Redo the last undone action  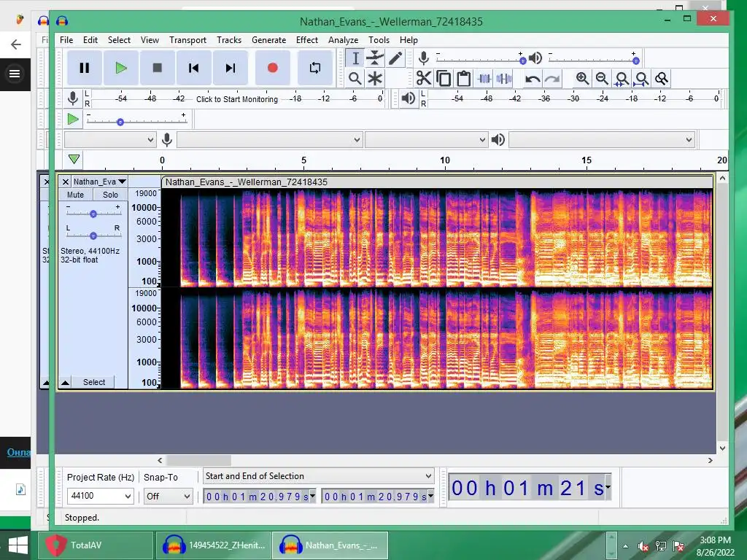coord(552,79)
